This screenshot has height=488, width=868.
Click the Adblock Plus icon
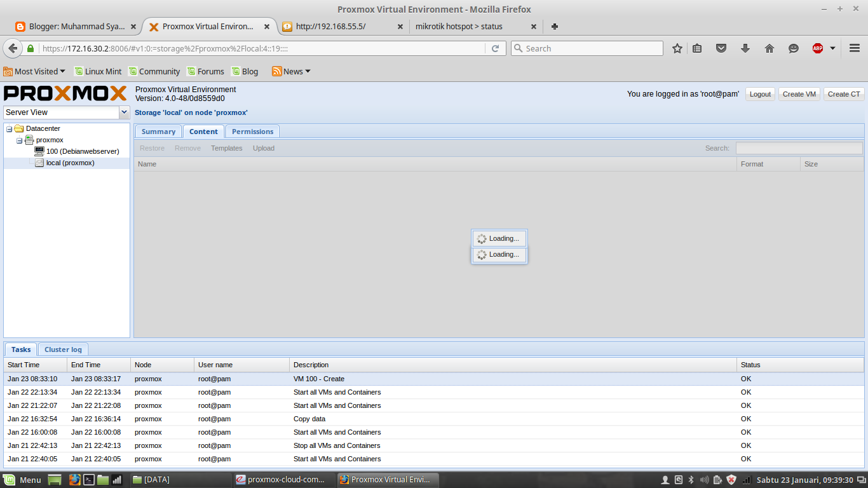818,48
